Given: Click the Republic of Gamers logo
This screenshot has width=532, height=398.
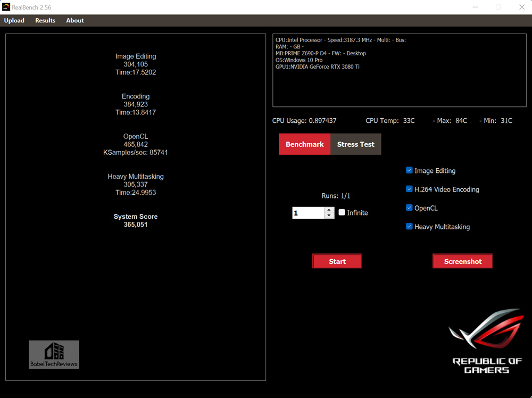Looking at the screenshot, I should pos(487,341).
